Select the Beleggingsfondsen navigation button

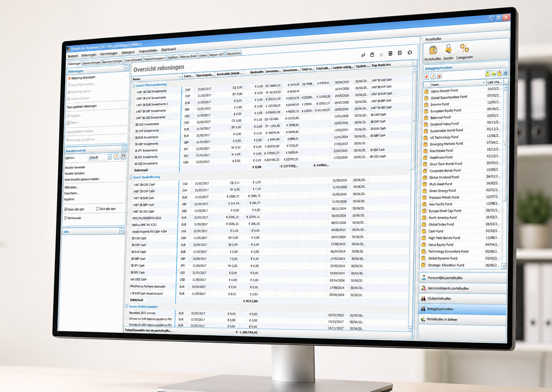pos(462,309)
